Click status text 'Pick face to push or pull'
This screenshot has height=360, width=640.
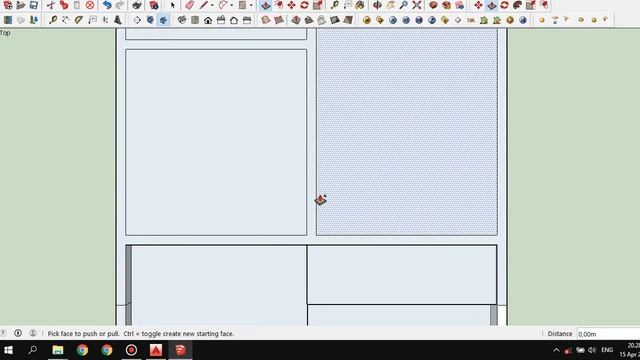tap(83, 333)
